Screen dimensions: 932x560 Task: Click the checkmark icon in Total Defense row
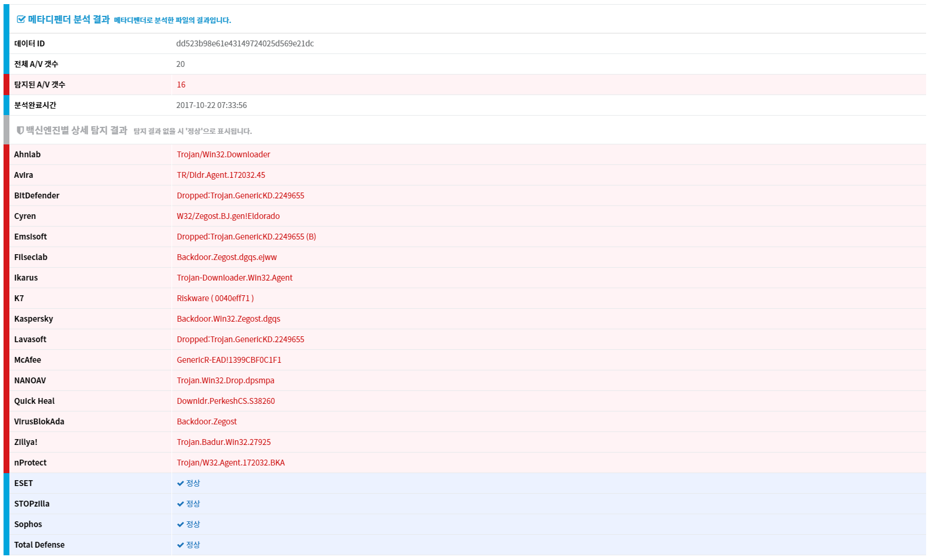(180, 545)
